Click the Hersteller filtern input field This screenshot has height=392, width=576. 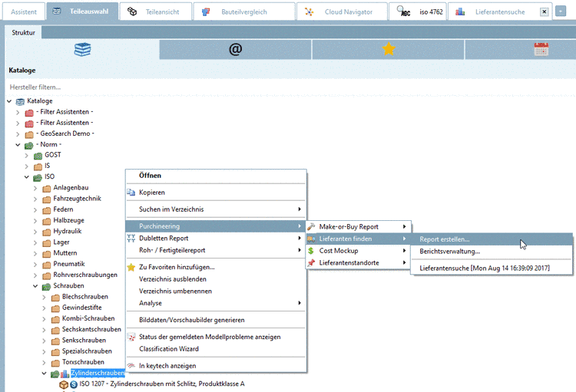click(290, 87)
